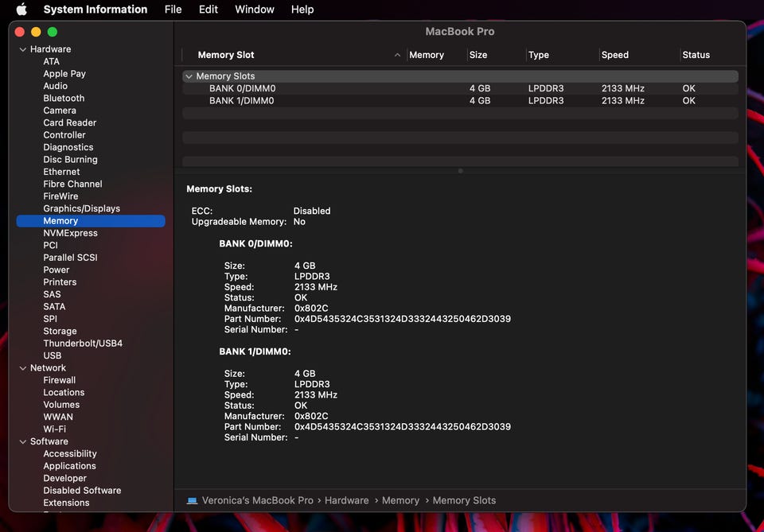Select Storage in the sidebar
This screenshot has width=764, height=532.
pyautogui.click(x=60, y=331)
